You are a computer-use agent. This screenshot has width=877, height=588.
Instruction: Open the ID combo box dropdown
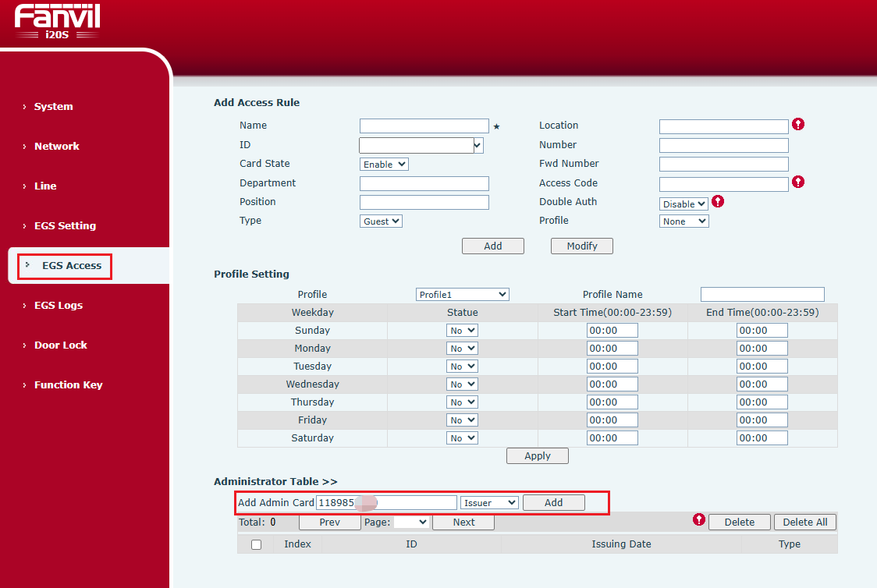pyautogui.click(x=478, y=145)
